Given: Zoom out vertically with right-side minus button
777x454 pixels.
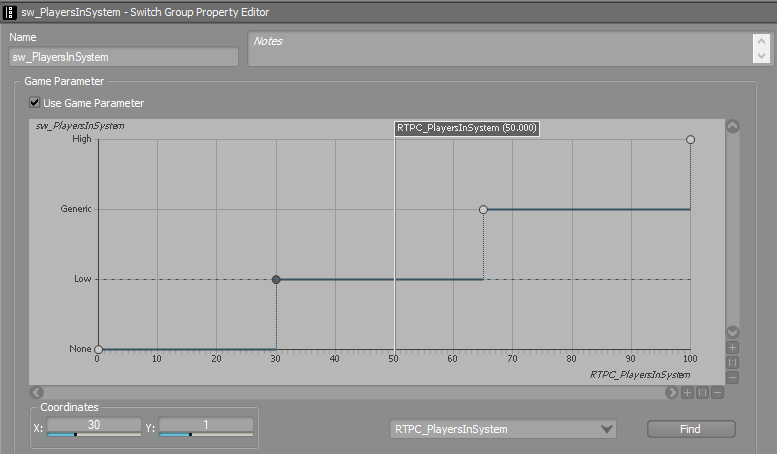Looking at the screenshot, I should coord(732,377).
